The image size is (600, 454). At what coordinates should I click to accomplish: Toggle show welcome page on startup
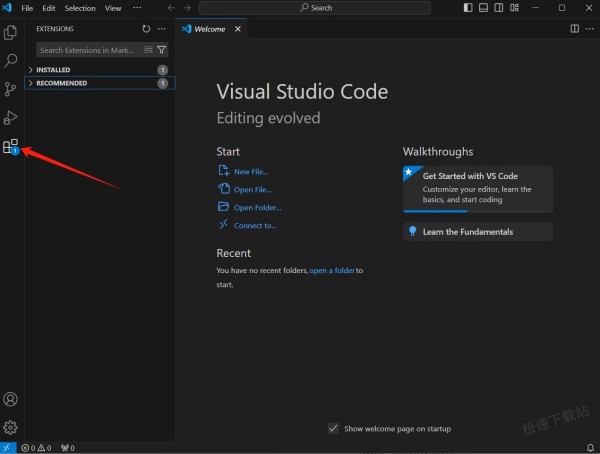click(333, 428)
